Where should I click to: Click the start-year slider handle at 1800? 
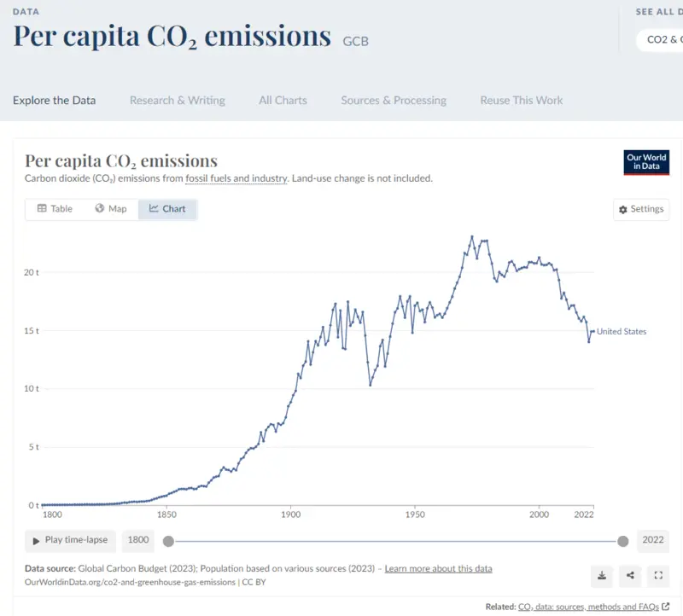168,541
